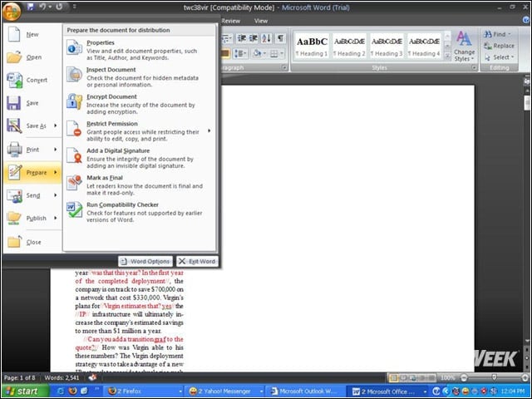Screen dimensions: 532x399
Task: Click the Mark as Final icon
Action: (x=74, y=183)
